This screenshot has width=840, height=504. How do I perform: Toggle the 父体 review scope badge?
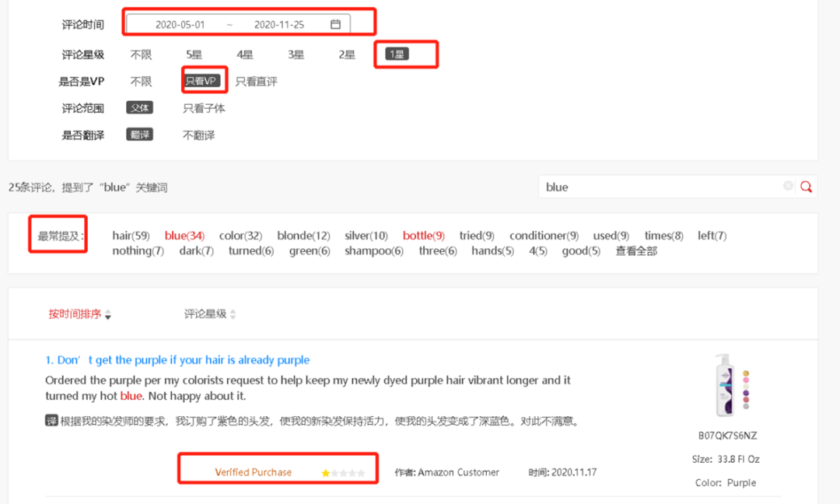click(139, 107)
